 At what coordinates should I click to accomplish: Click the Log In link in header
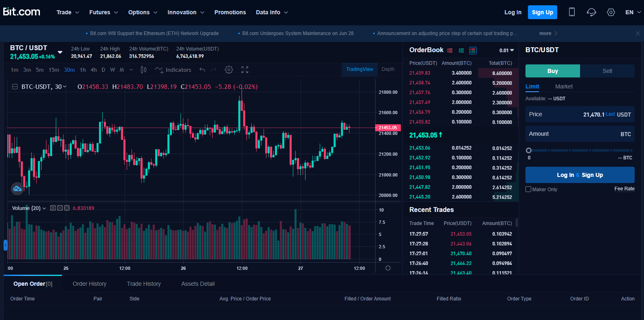[x=513, y=12]
